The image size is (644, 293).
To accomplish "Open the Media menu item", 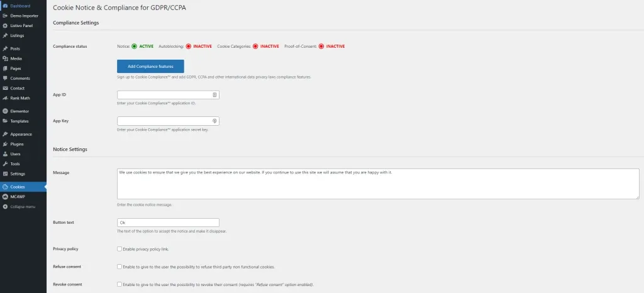I will (23, 58).
